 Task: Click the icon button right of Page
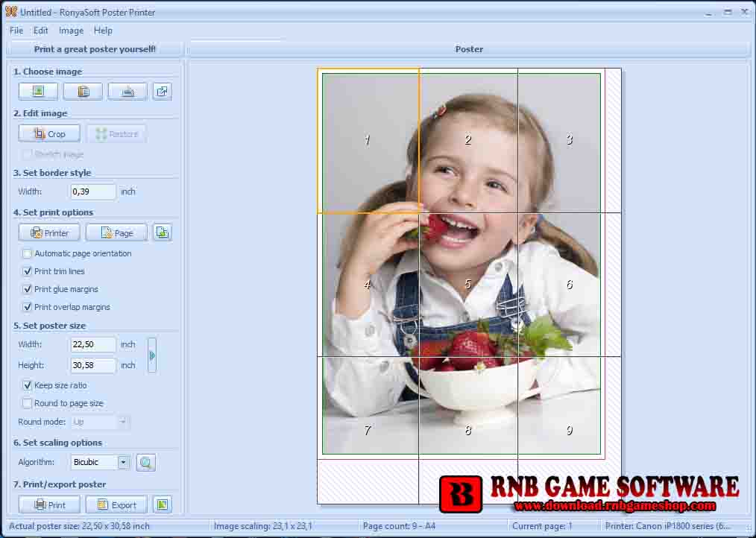(163, 232)
